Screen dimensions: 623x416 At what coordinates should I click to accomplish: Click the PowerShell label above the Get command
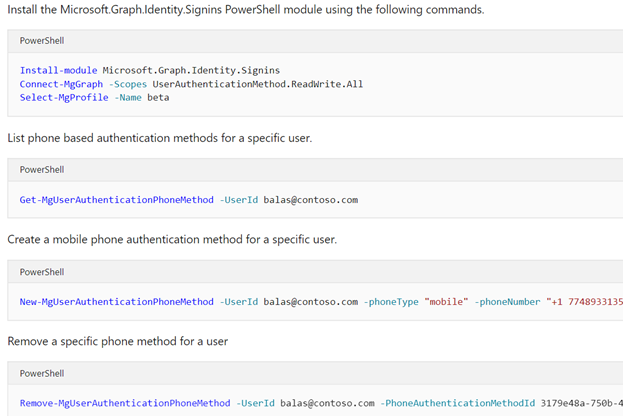(42, 170)
